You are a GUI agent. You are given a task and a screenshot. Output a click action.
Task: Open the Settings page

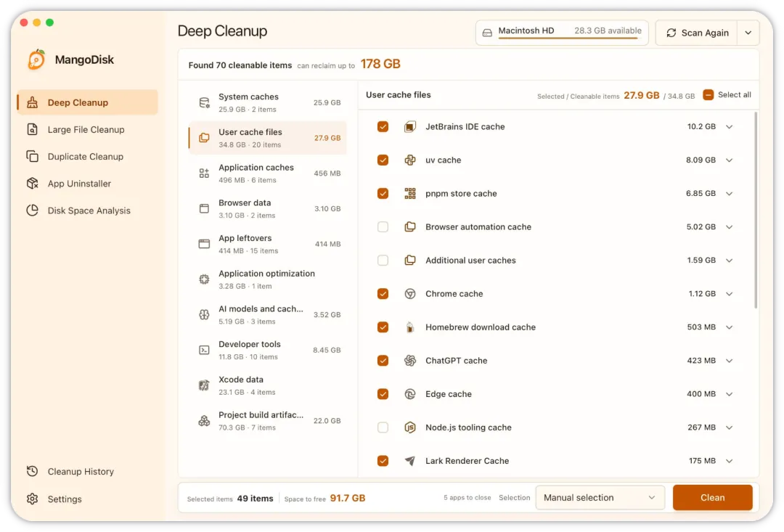[x=88, y=499]
